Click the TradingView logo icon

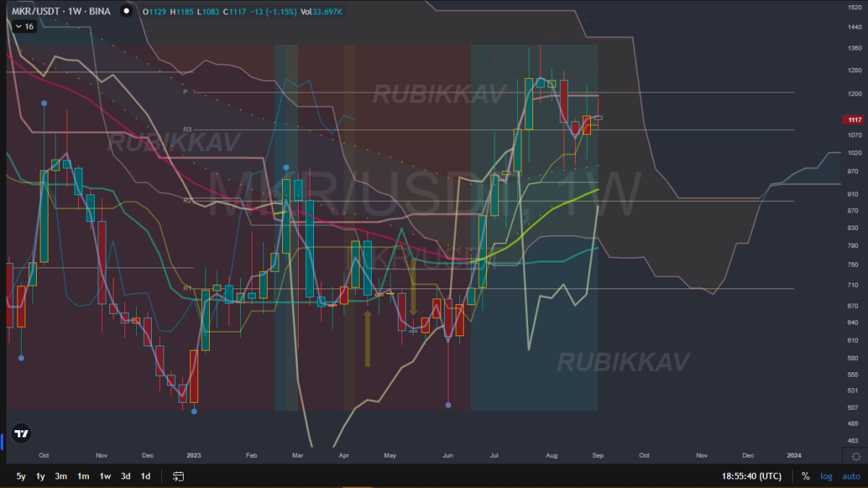[22, 433]
